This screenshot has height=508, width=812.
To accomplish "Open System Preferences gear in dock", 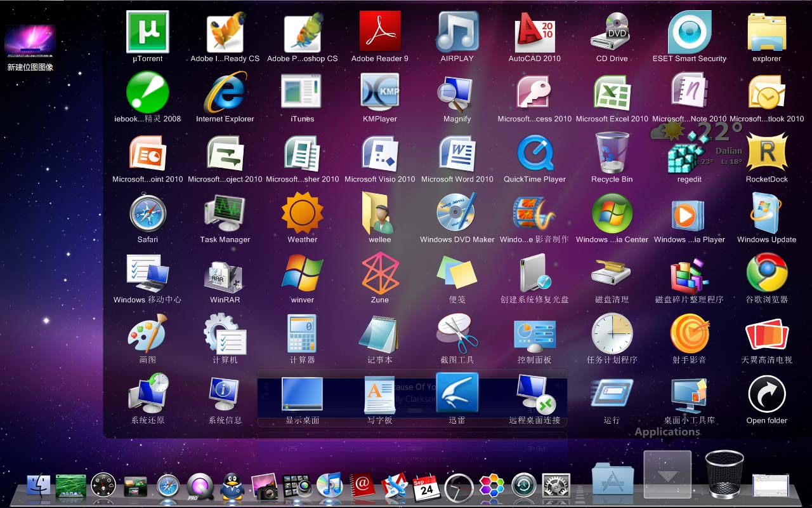I will [556, 486].
